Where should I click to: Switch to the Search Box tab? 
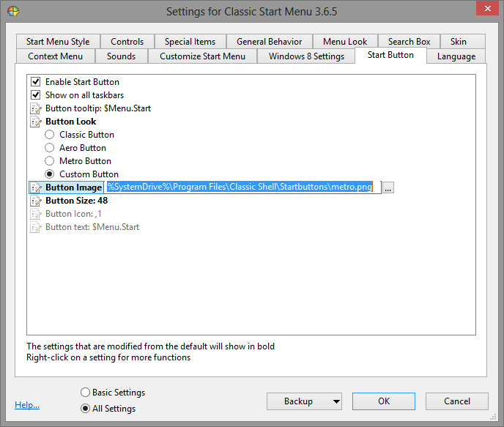[x=409, y=42]
